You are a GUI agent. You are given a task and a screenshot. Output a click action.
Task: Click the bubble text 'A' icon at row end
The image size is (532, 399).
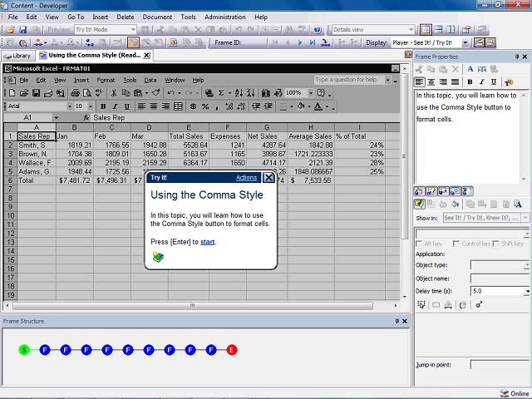point(517,204)
